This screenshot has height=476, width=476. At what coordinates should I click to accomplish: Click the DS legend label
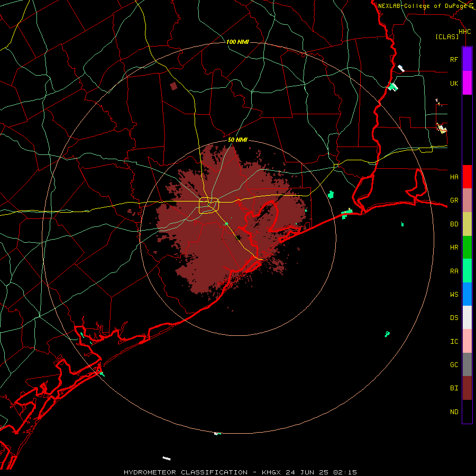click(454, 318)
